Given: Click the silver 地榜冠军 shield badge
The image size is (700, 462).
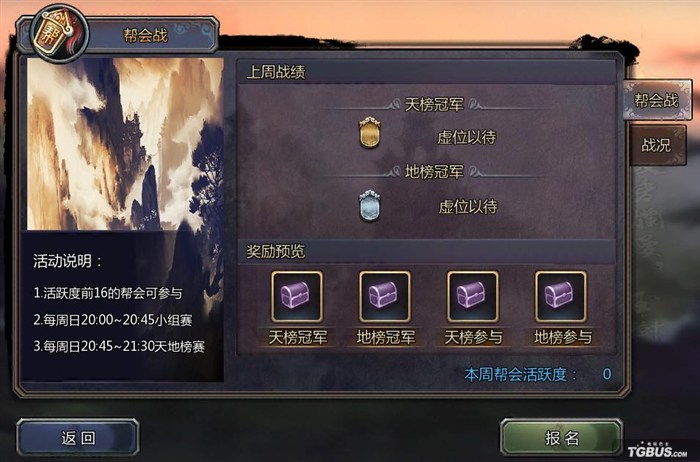Looking at the screenshot, I should coord(370,205).
